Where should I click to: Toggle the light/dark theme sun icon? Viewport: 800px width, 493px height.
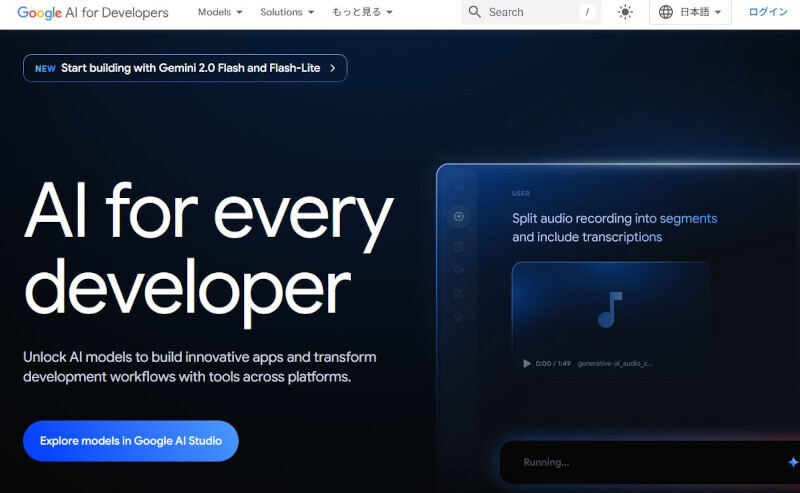[625, 12]
